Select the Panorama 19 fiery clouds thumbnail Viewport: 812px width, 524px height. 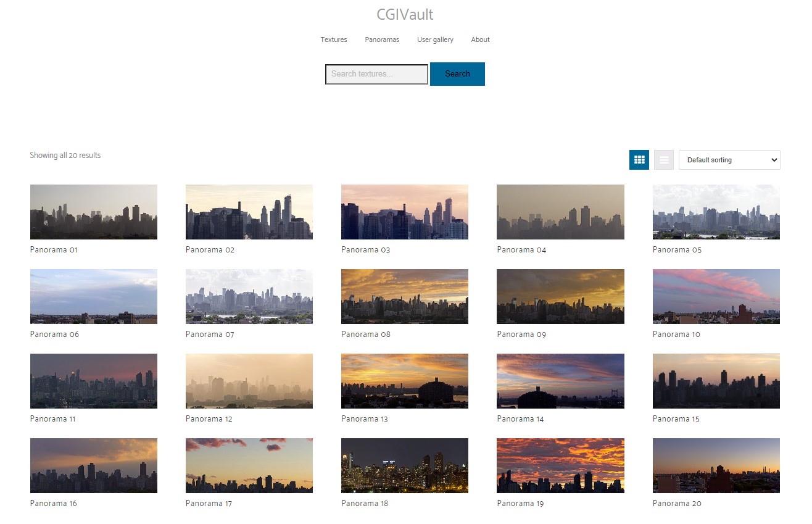click(x=560, y=465)
